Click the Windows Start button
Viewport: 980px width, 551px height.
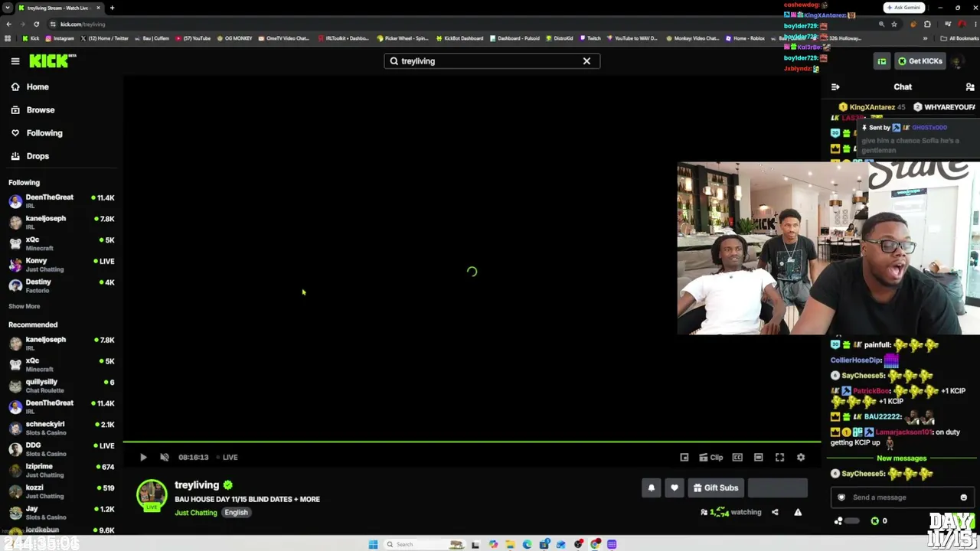pos(373,545)
